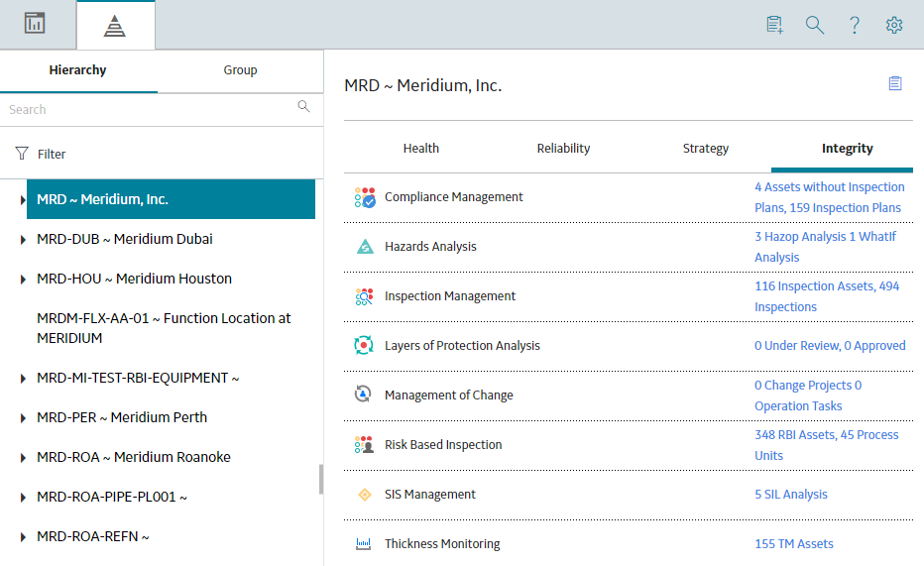Click the Inspection Management icon
Viewport: 924px width, 566px height.
[364, 296]
